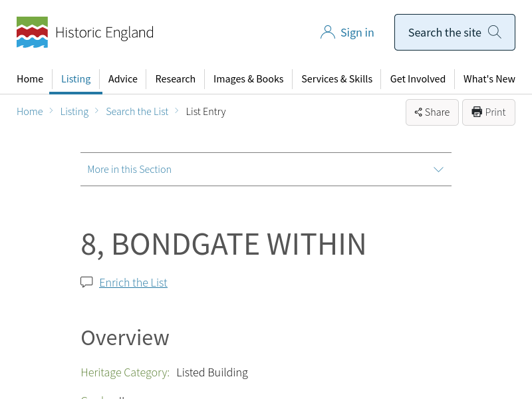Go to Search the List breadcrumb
This screenshot has height=399, width=532.
137,112
